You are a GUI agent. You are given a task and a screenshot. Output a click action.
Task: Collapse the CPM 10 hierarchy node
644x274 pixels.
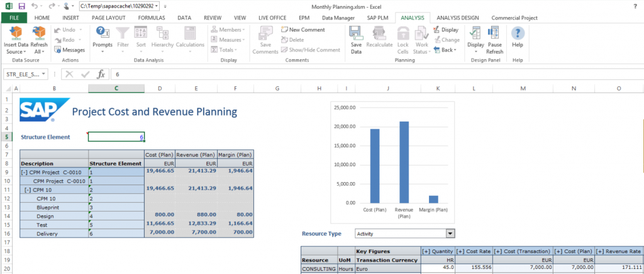coord(28,190)
